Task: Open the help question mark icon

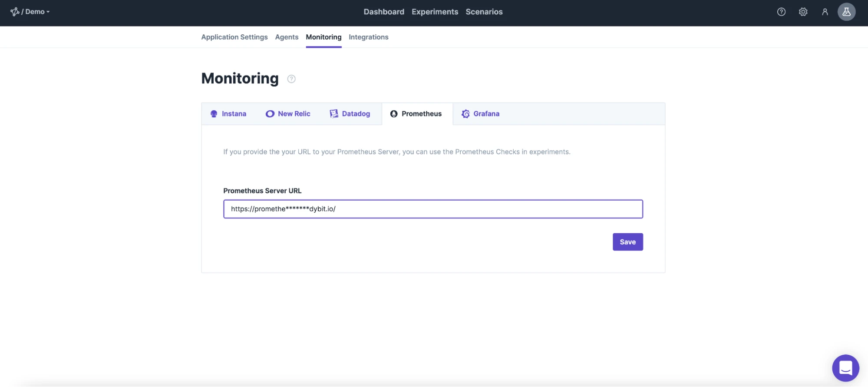Action: (x=781, y=12)
